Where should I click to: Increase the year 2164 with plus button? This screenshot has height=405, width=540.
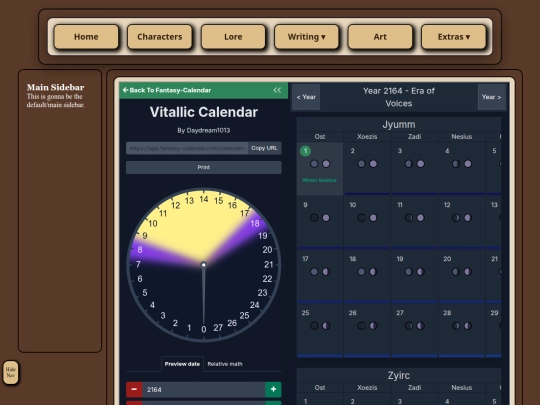click(273, 390)
